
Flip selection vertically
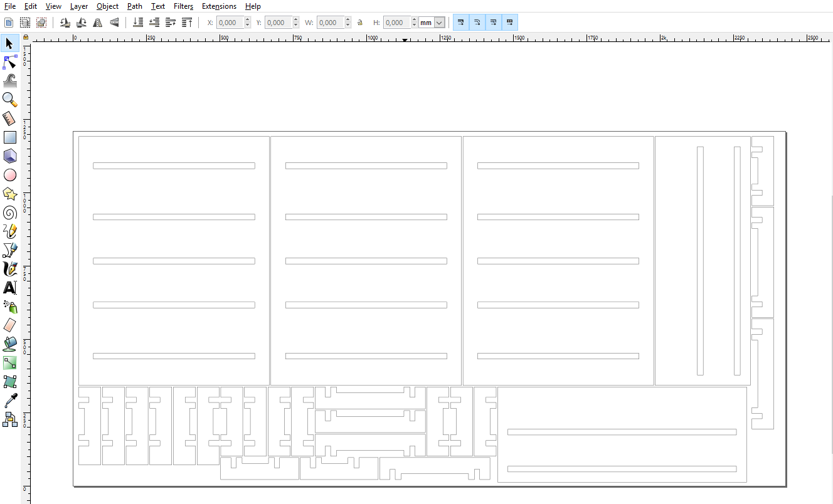click(x=114, y=23)
